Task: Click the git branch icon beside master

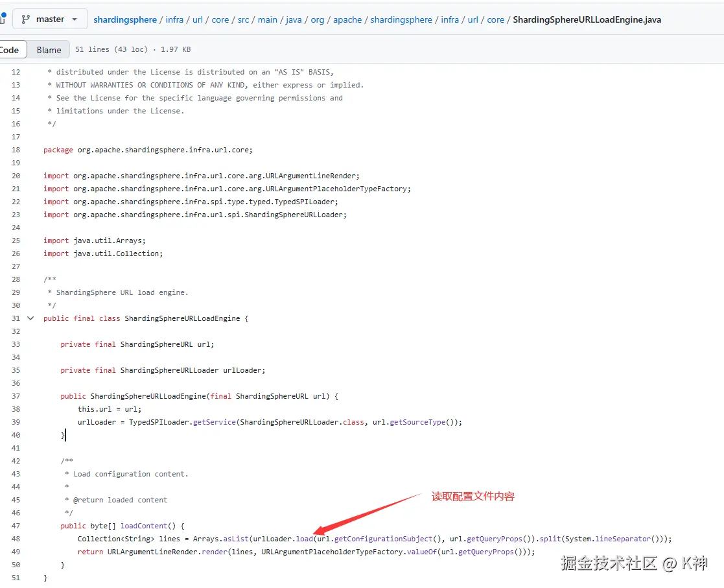Action: (x=27, y=19)
